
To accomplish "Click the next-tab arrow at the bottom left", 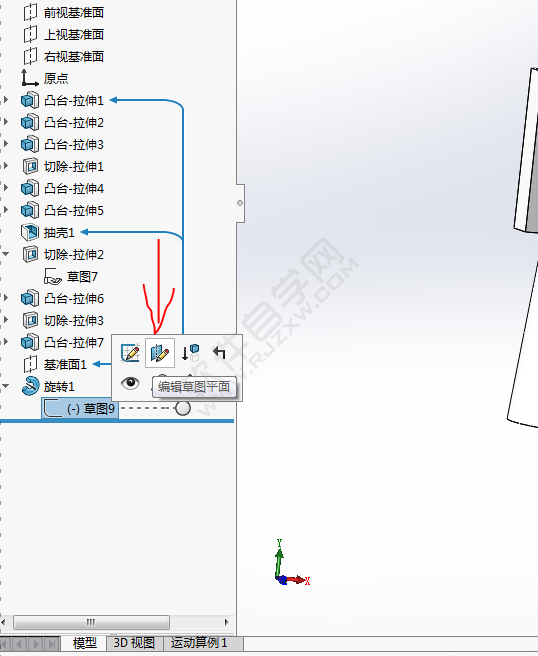I will 36,643.
